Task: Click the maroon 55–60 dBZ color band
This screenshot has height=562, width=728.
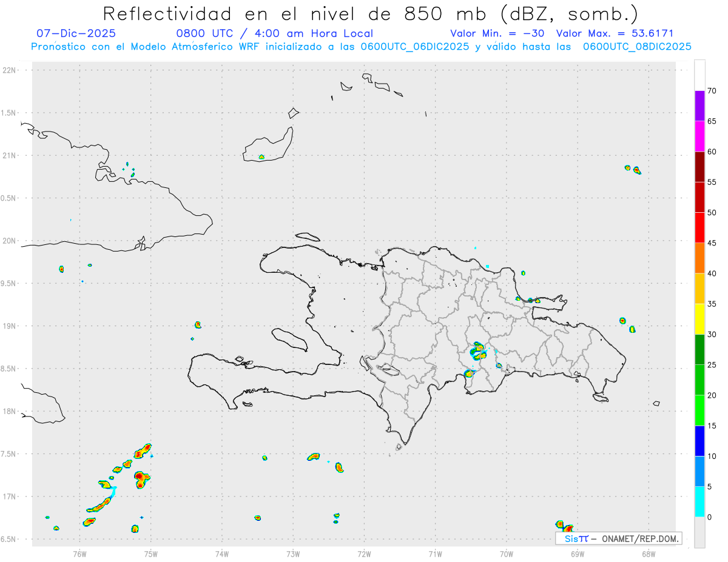Action: 699,167
